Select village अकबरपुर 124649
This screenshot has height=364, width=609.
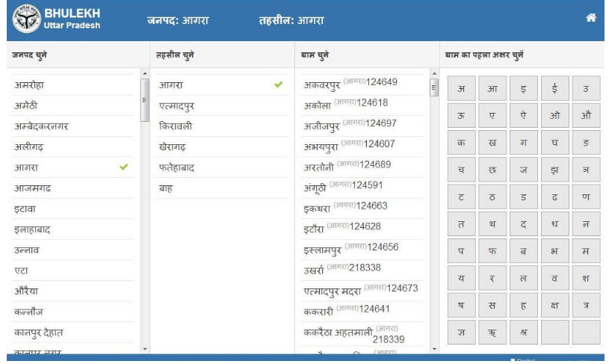coord(350,83)
